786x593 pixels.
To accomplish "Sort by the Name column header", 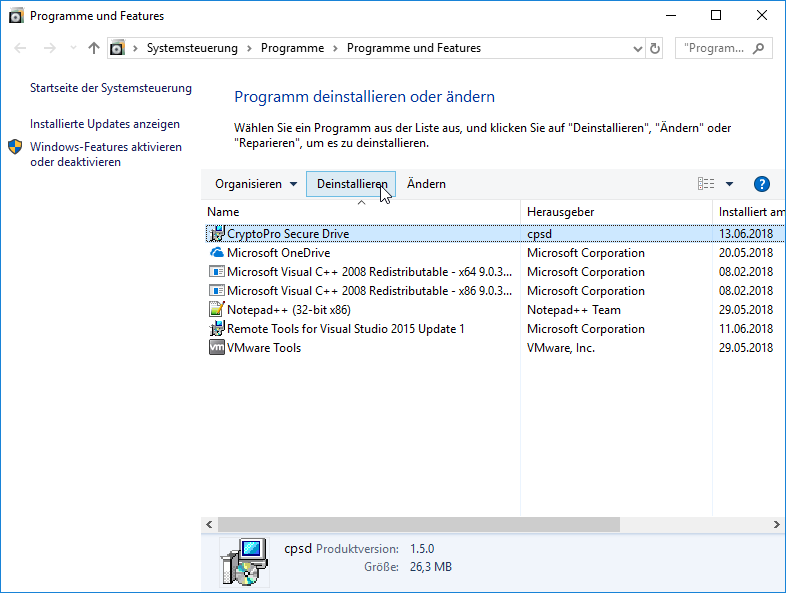I will coord(361,212).
